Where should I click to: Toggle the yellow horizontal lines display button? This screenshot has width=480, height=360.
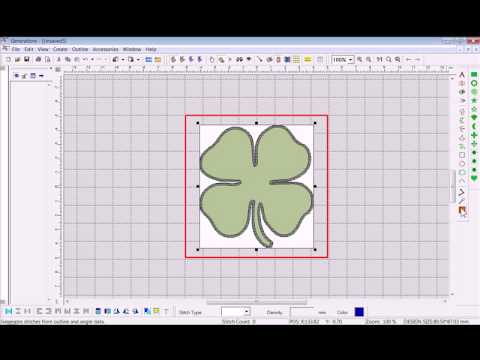pyautogui.click(x=308, y=60)
